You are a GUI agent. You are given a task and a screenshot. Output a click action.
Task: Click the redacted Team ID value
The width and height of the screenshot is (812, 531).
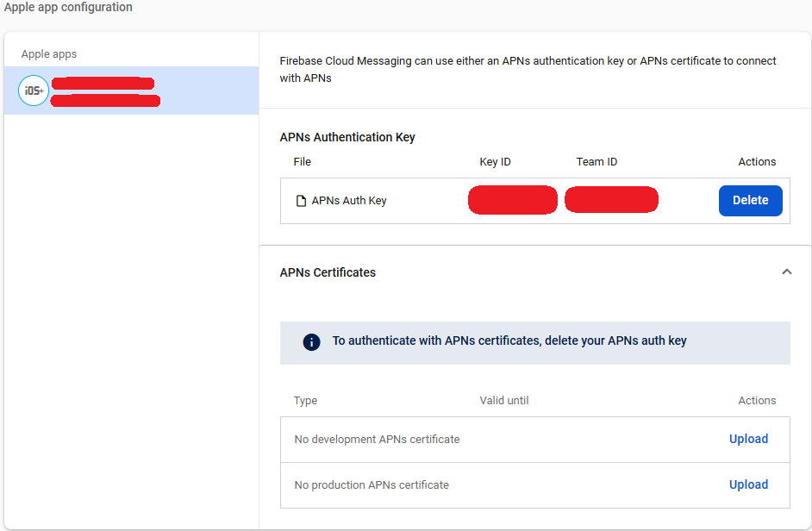coord(612,200)
